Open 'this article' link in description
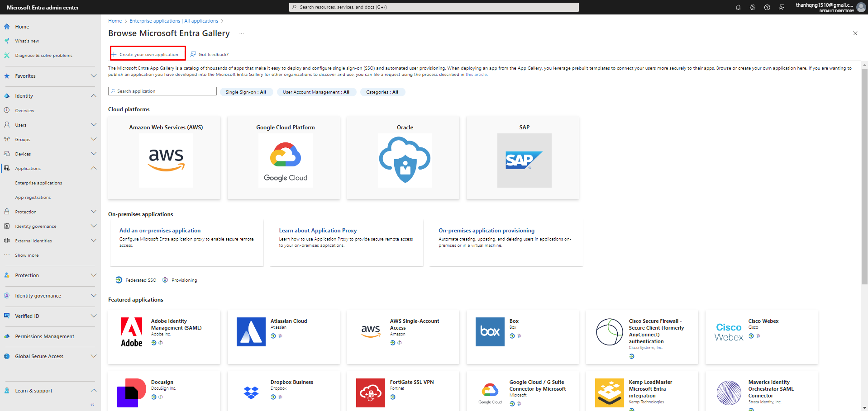868x411 pixels. (x=476, y=75)
